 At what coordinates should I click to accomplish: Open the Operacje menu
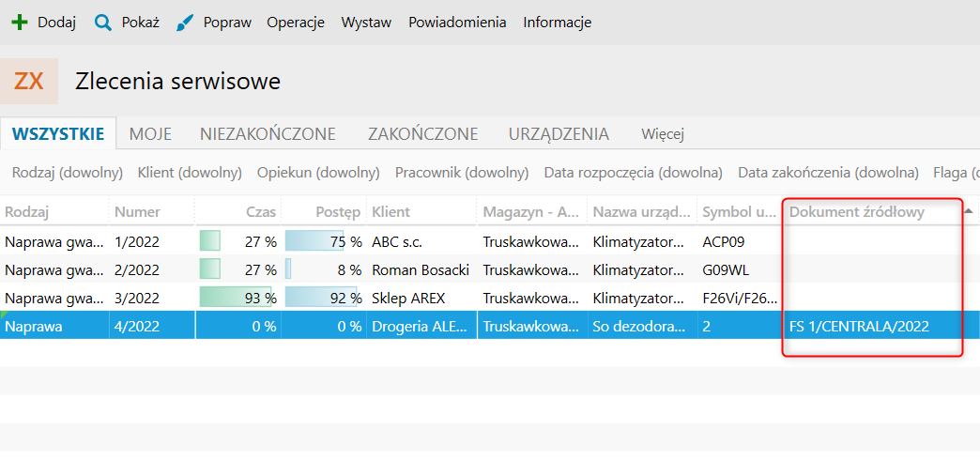pyautogui.click(x=296, y=23)
